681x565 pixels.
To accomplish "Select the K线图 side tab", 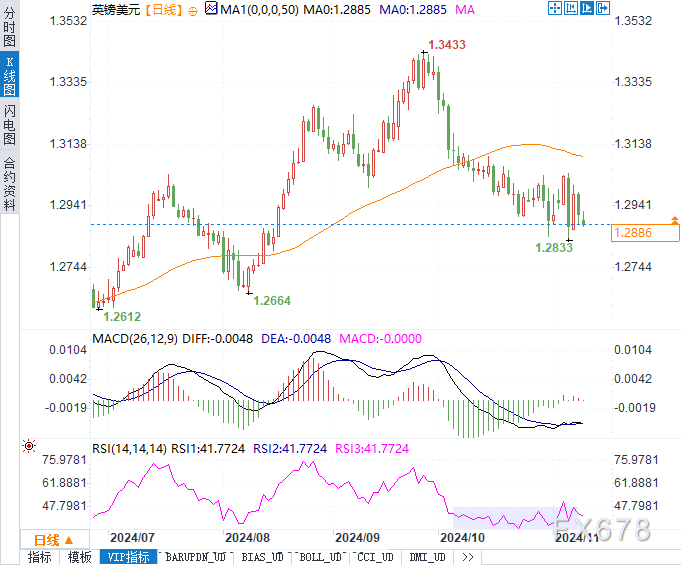I will (10, 76).
